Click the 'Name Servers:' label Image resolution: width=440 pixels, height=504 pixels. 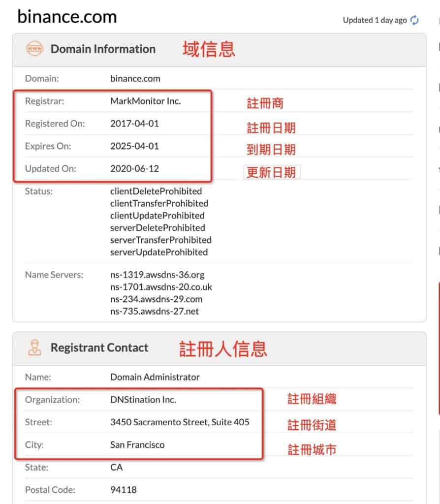[x=54, y=275]
